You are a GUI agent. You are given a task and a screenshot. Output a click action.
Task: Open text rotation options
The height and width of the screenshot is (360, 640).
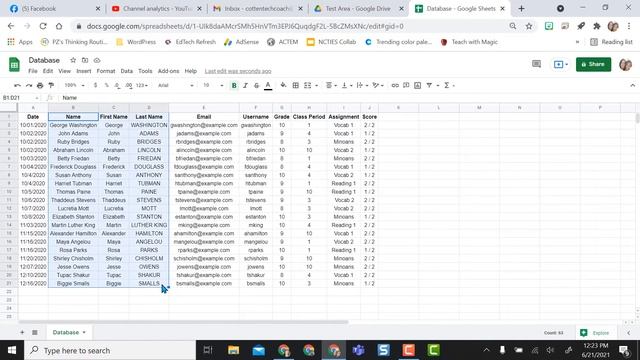378,85
